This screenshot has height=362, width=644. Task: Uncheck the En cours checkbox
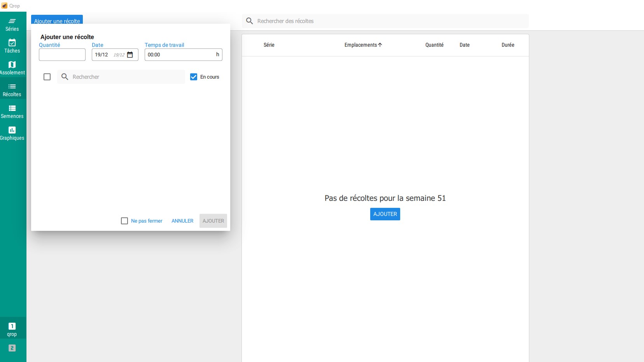pyautogui.click(x=194, y=77)
